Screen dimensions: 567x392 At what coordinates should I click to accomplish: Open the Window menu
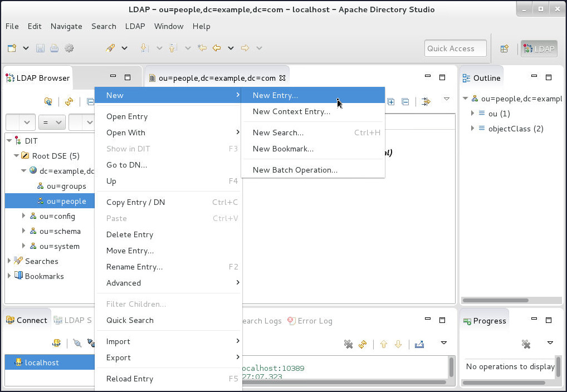click(x=169, y=26)
